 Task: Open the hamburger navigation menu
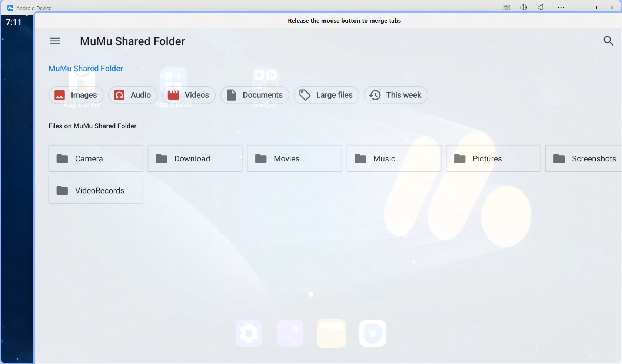point(55,41)
